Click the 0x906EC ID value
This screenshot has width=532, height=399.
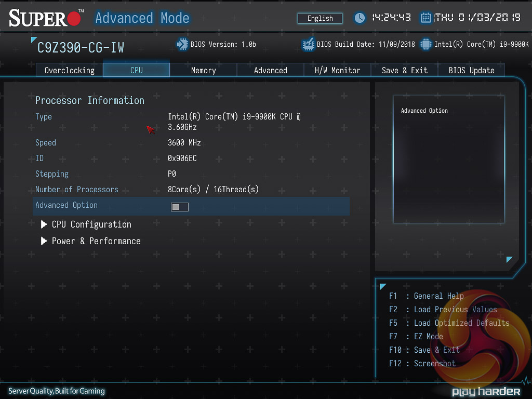click(182, 158)
